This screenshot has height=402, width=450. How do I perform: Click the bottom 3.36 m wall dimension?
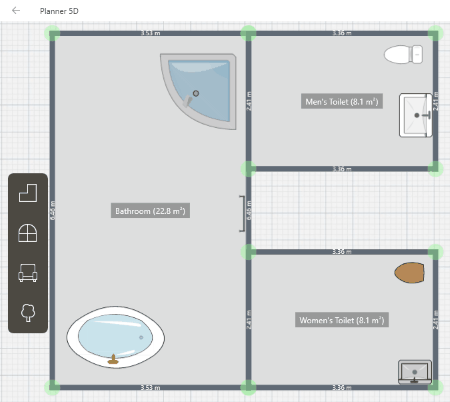(342, 388)
